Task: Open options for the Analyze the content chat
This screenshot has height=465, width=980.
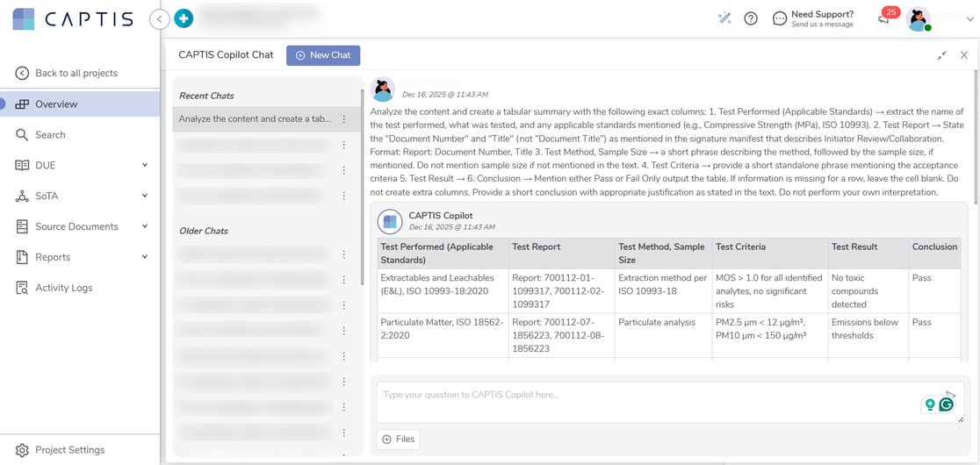Action: point(344,119)
